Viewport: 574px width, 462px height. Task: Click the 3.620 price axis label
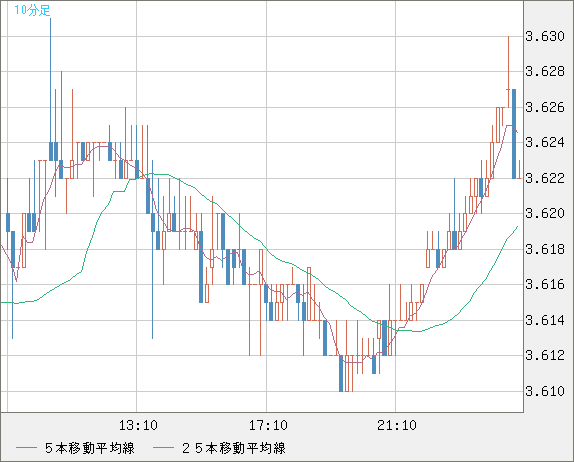point(545,213)
